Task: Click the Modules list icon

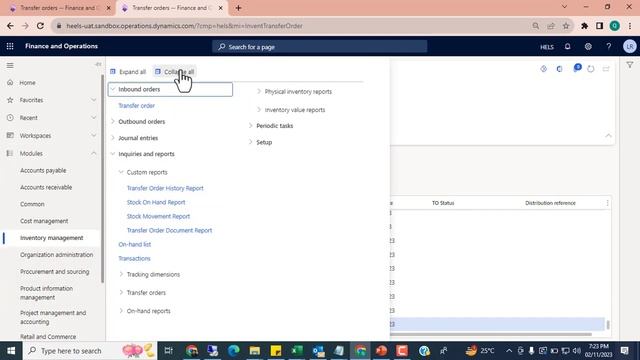Action: click(10, 153)
